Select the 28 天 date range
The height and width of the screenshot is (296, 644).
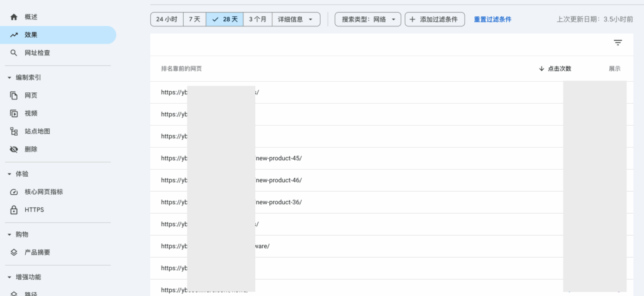click(x=225, y=19)
